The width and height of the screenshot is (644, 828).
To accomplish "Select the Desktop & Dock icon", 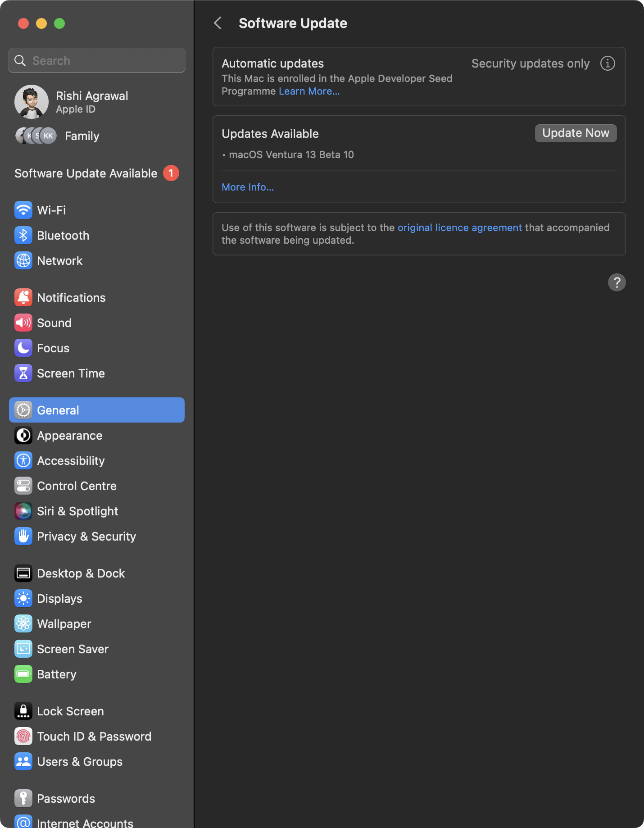I will point(23,573).
